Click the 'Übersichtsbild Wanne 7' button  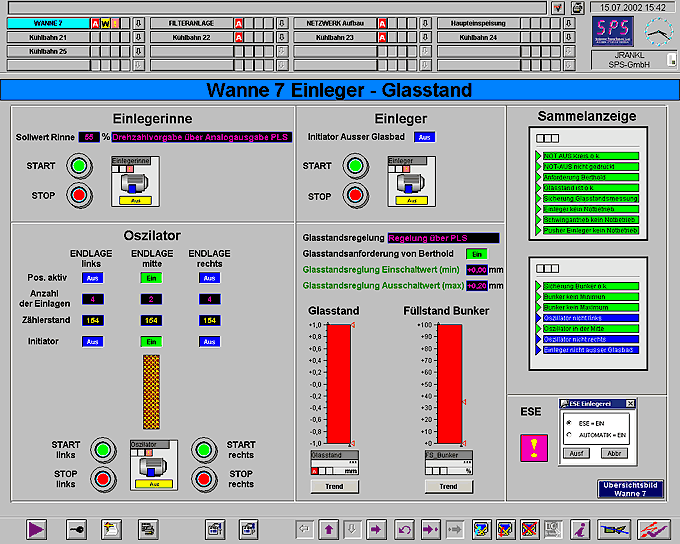click(x=630, y=490)
